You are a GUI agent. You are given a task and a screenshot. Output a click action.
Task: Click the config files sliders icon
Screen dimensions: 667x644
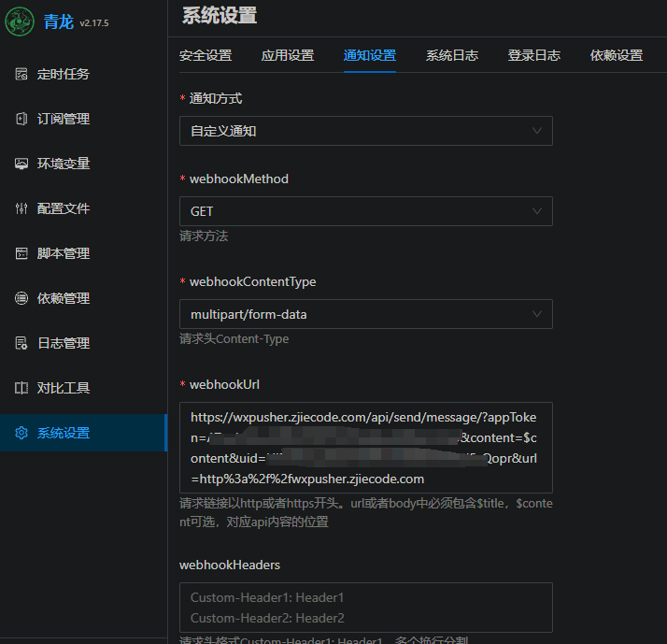click(x=21, y=208)
